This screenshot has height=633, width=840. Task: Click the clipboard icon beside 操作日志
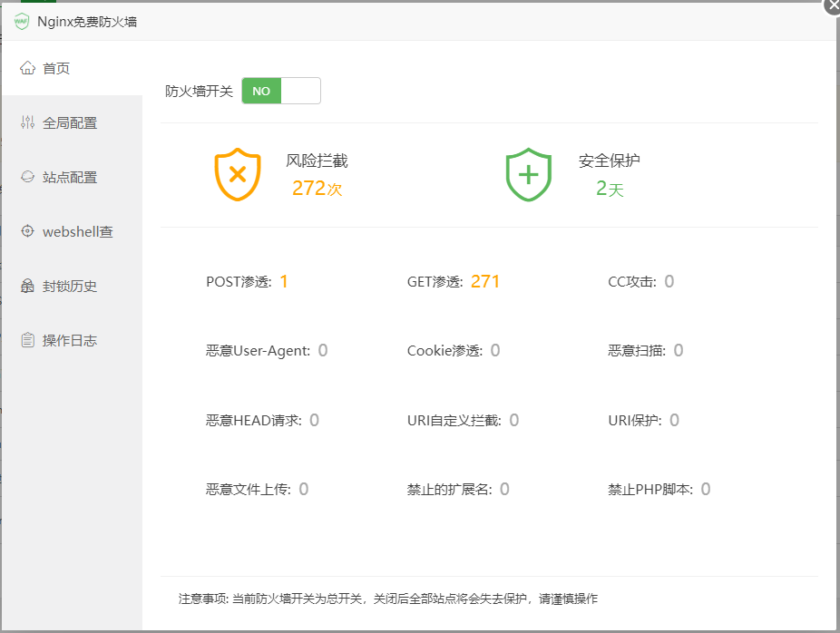tap(27, 340)
